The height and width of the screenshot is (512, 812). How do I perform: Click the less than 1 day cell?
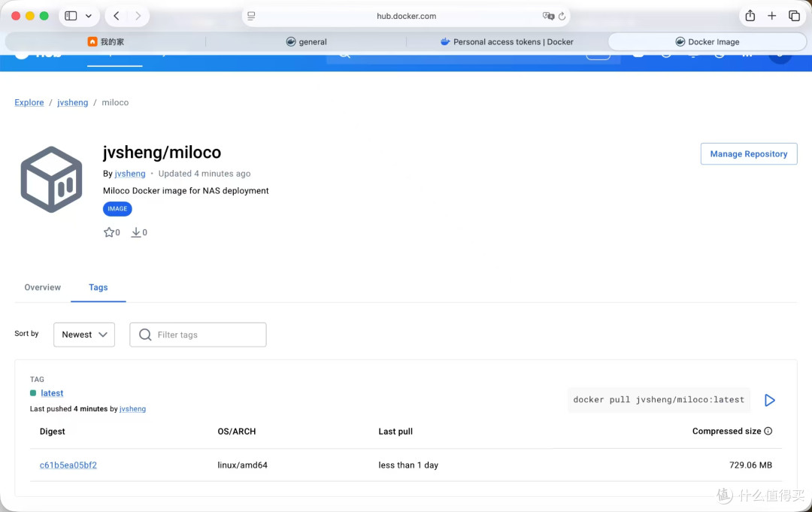(408, 465)
